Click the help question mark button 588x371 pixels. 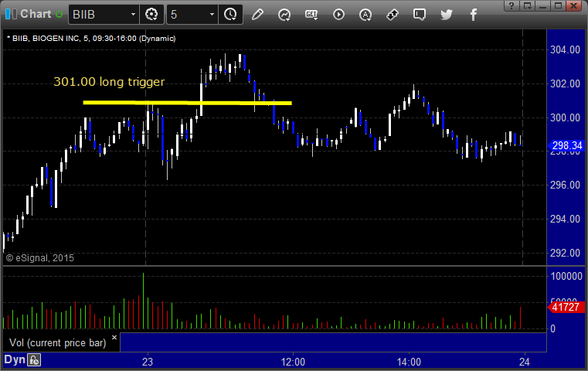coord(512,5)
